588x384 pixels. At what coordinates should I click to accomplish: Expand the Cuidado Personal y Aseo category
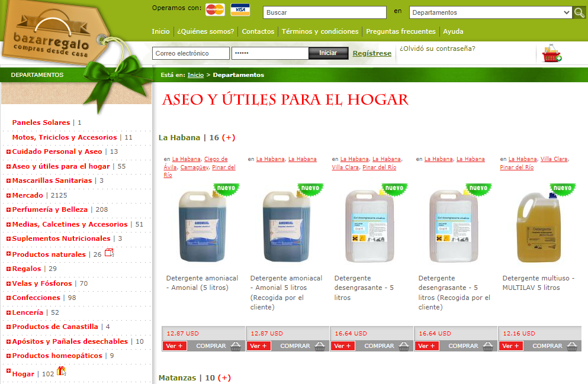click(x=8, y=151)
